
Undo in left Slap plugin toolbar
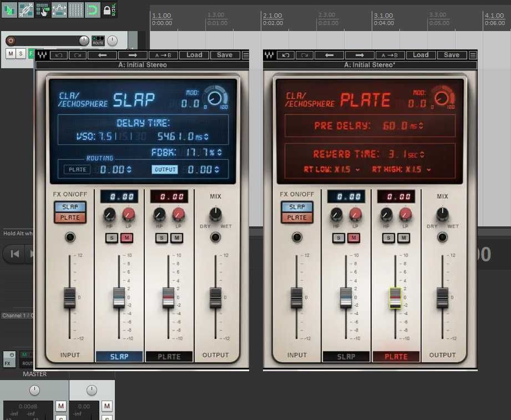tap(59, 55)
